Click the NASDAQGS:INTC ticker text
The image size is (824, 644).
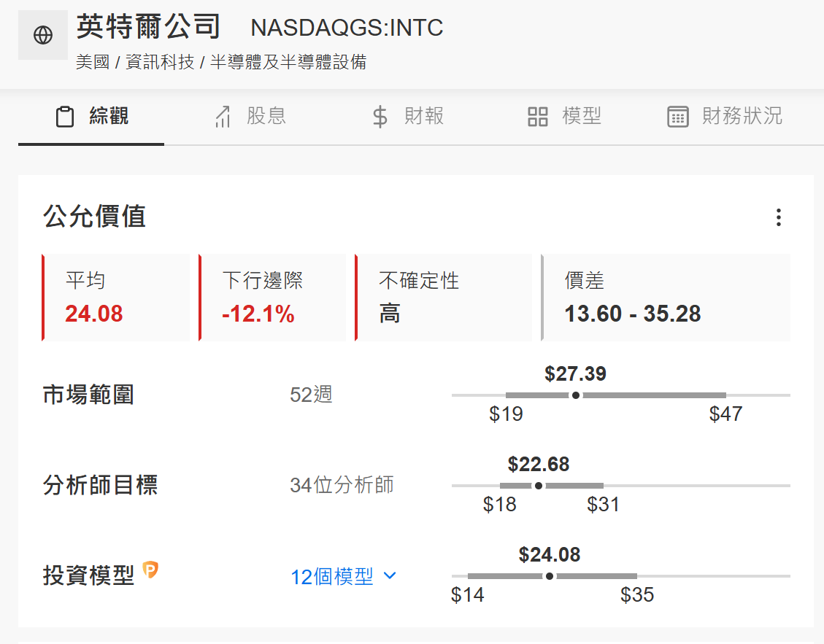(347, 28)
